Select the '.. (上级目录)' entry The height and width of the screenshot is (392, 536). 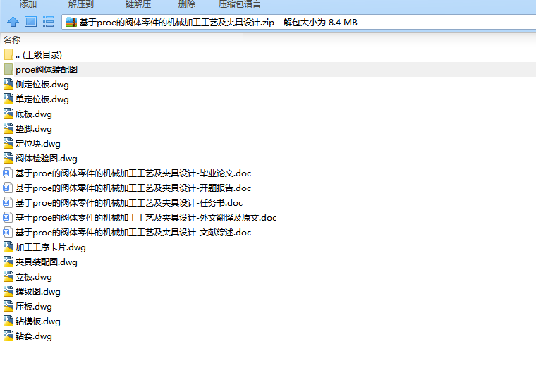tap(39, 55)
